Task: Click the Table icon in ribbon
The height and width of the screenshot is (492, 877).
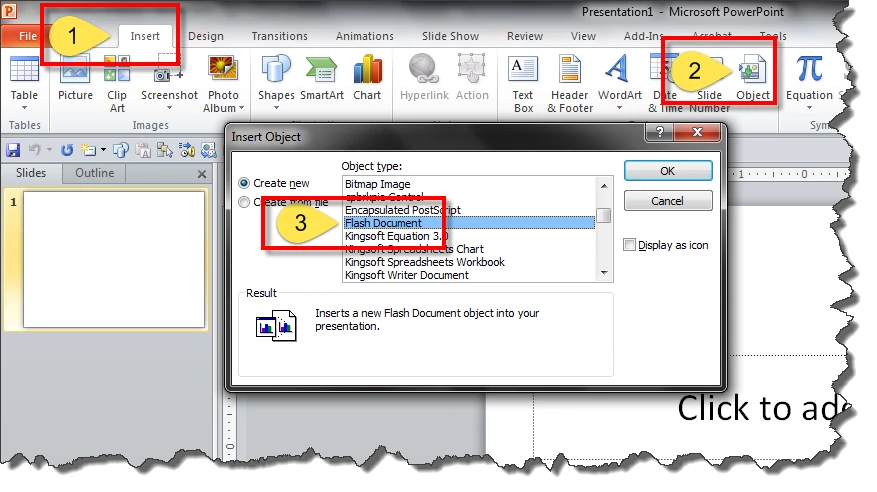Action: tap(24, 70)
